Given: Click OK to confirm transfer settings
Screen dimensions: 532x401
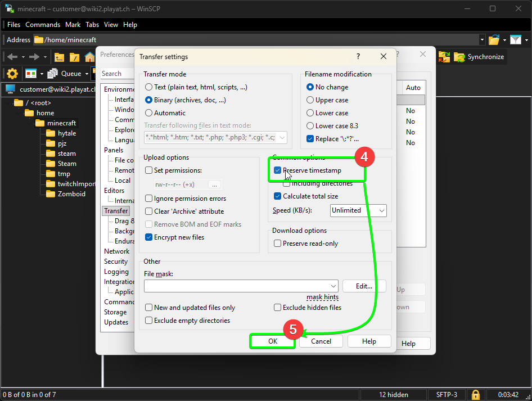Looking at the screenshot, I should tap(272, 341).
